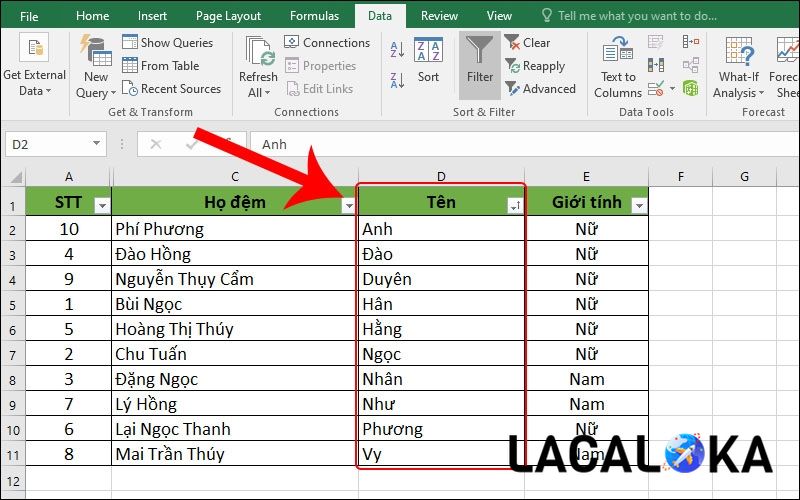Click the cell with Vy
Image resolution: width=800 pixels, height=500 pixels.
[441, 454]
